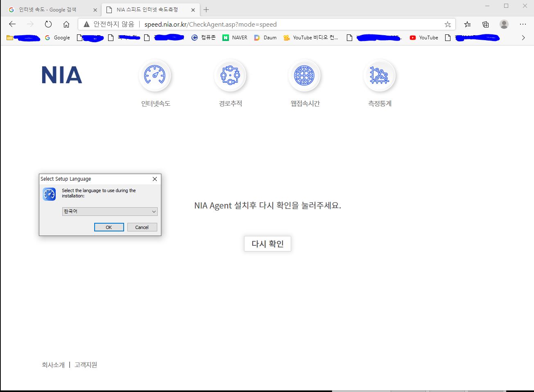This screenshot has width=534, height=392.
Task: Click OK in Select Setup Language dialog
Action: pyautogui.click(x=109, y=227)
